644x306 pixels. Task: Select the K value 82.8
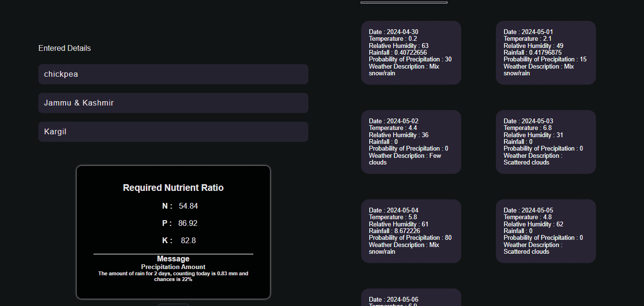point(188,241)
